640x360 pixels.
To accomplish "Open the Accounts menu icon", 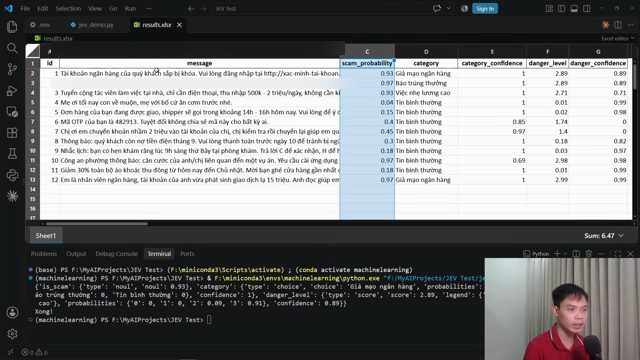I will pyautogui.click(x=12, y=313).
